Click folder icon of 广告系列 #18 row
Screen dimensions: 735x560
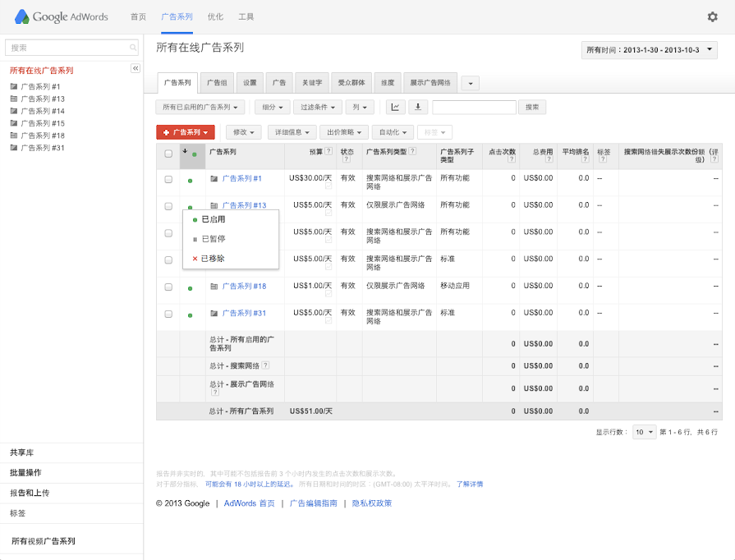click(214, 287)
